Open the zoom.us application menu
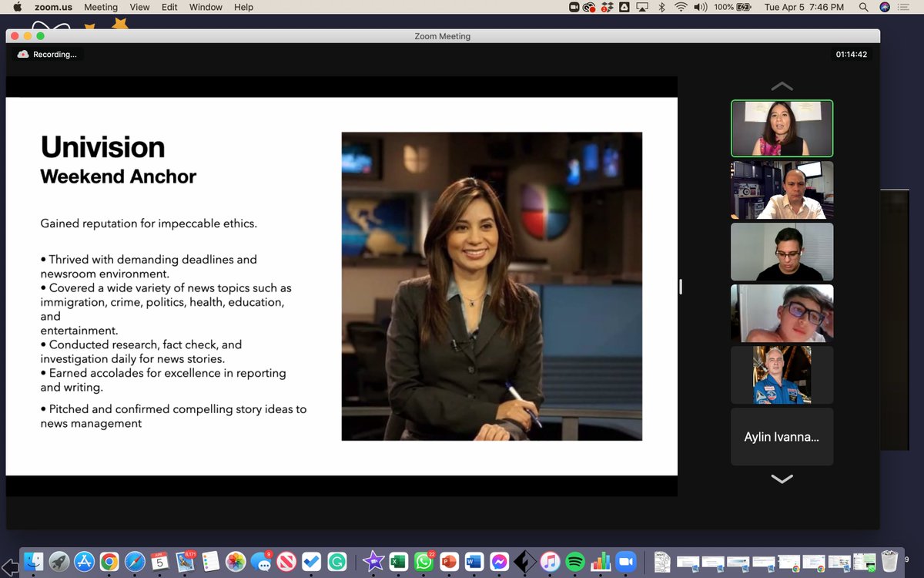The image size is (924, 578). coord(53,7)
